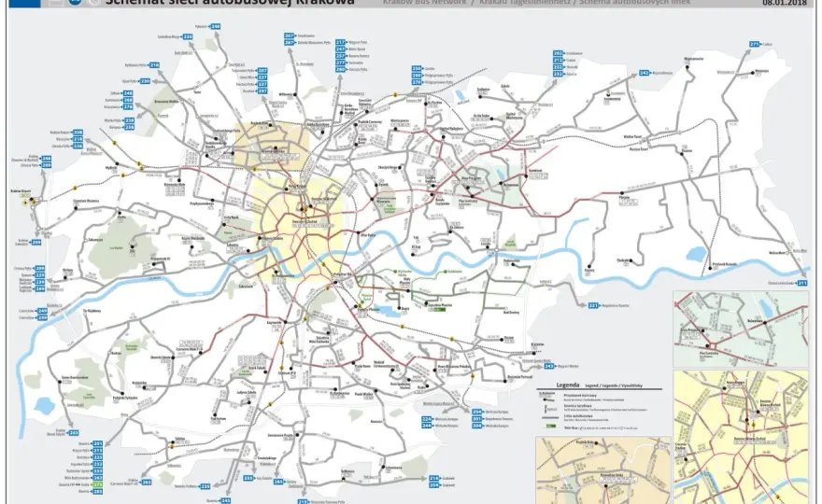
Task: Click the blue route 247 badge
Action: coord(340,49)
